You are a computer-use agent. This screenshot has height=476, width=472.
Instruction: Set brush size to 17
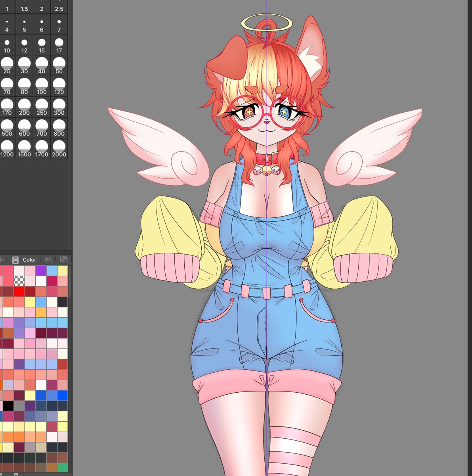point(59,44)
